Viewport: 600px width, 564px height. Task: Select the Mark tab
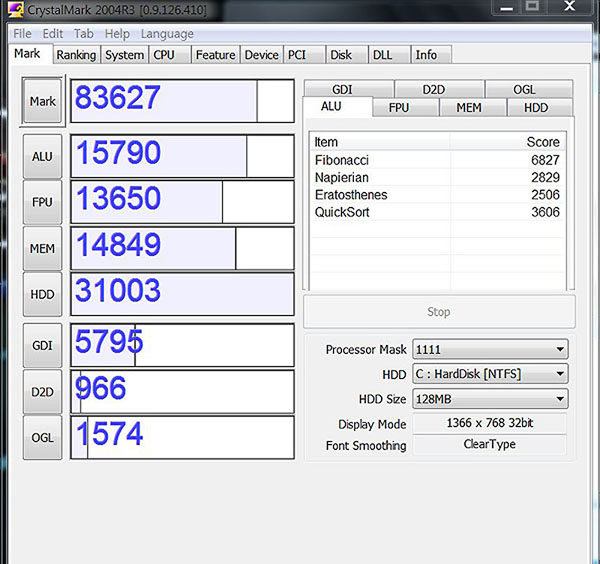pyautogui.click(x=30, y=54)
